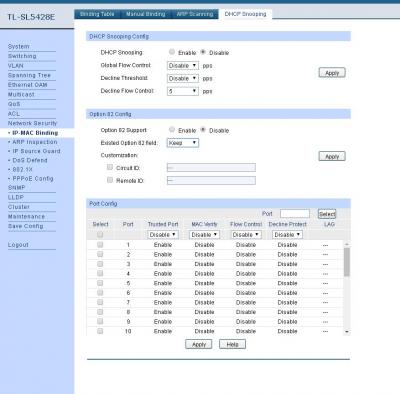400x394 pixels.
Task: Choose Disable for DHCP Snooping
Action: [203, 52]
